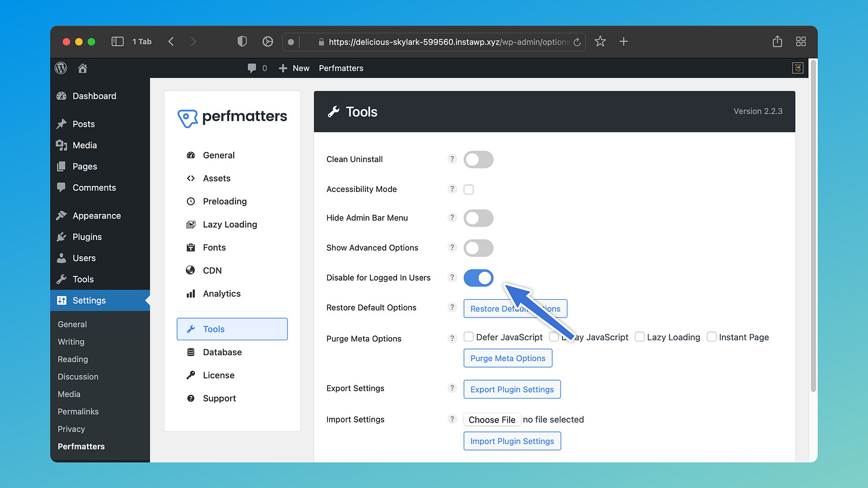Click Export Plugin Settings button
The image size is (868, 488).
tap(512, 389)
